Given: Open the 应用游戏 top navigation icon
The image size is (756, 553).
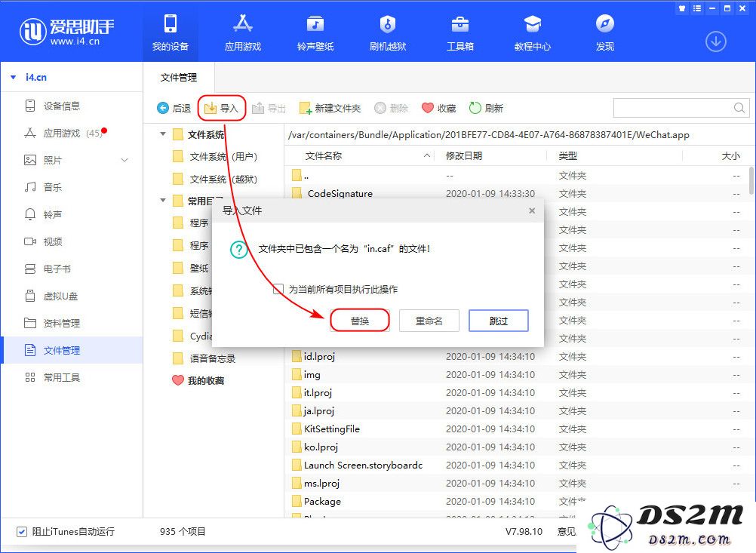Looking at the screenshot, I should point(242,32).
